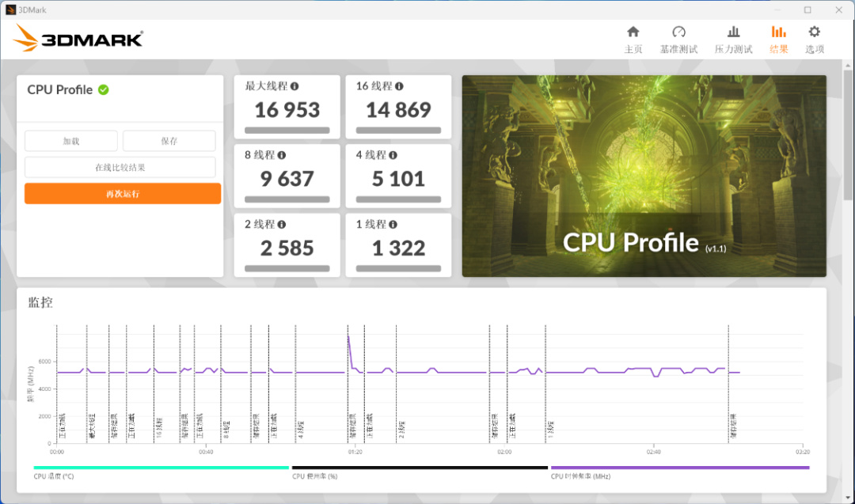This screenshot has width=855, height=504.
Task: Click the 00:40 time label on chart
Action: (206, 453)
